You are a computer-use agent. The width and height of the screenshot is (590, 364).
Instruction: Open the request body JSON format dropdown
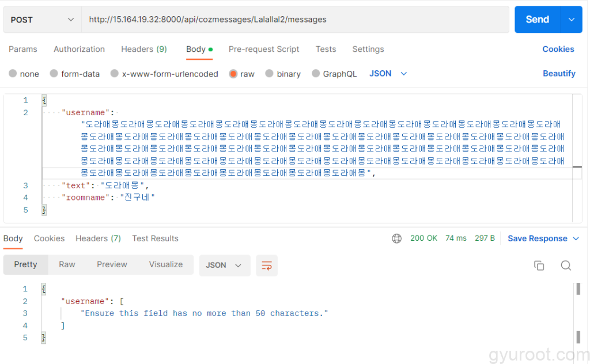point(388,74)
